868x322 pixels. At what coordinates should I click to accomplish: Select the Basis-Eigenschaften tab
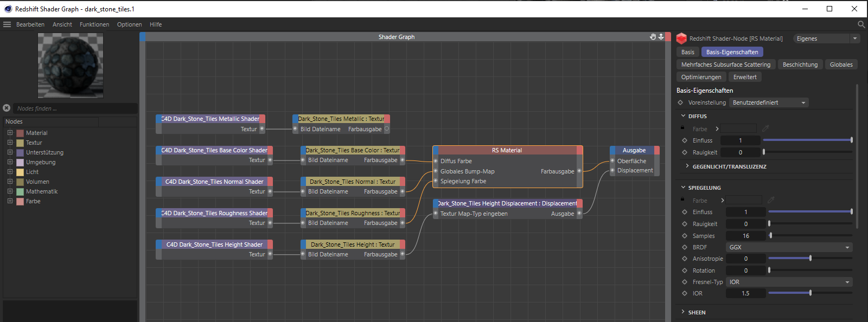click(x=732, y=52)
